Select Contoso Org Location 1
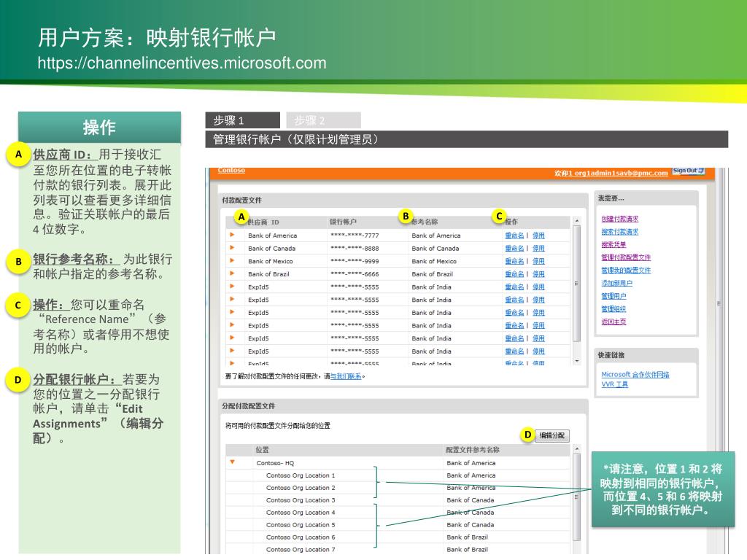Image resolution: width=747 pixels, height=560 pixels. (x=301, y=475)
